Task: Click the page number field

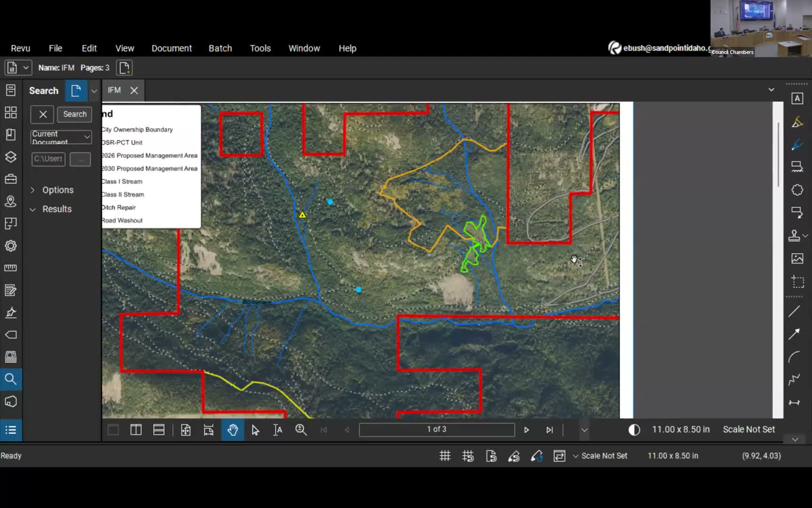Action: pyautogui.click(x=437, y=429)
